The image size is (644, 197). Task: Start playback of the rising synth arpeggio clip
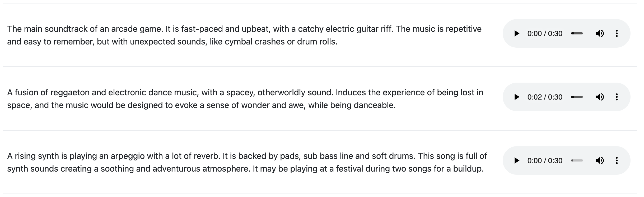click(x=517, y=161)
